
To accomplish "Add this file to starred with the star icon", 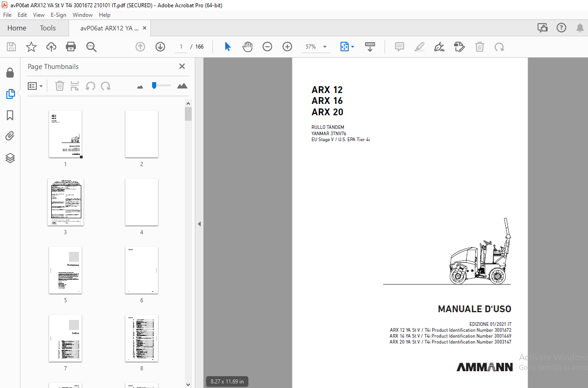I will tap(31, 47).
